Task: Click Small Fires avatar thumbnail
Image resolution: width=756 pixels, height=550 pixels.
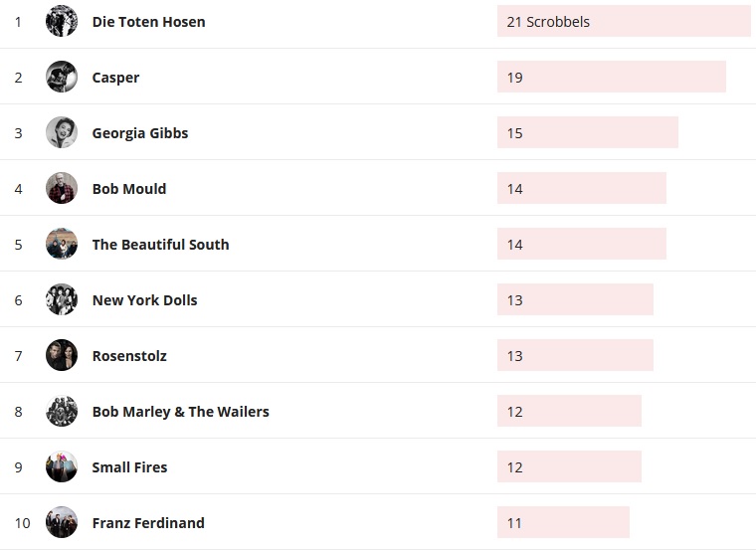Action: click(x=62, y=466)
